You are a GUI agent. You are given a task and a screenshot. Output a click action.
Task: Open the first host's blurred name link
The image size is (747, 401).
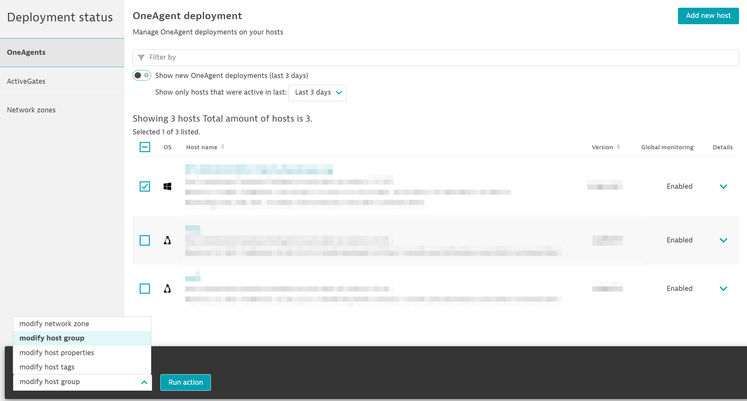click(x=259, y=170)
